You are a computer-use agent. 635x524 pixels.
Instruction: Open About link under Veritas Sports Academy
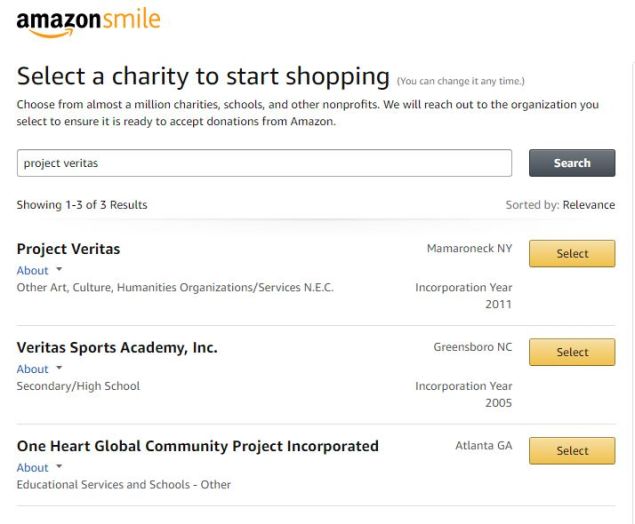click(x=32, y=369)
